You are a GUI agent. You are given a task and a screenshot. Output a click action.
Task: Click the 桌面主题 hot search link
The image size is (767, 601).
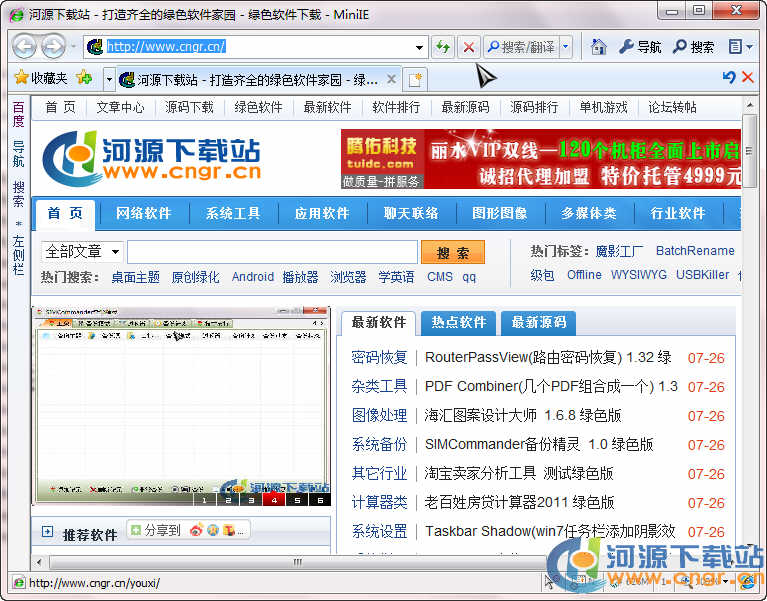135,277
